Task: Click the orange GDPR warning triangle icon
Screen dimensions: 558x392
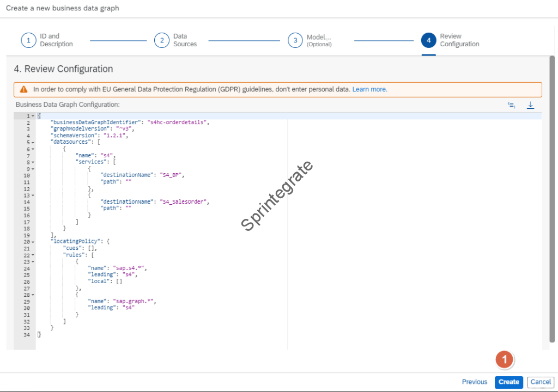Action: 23,89
